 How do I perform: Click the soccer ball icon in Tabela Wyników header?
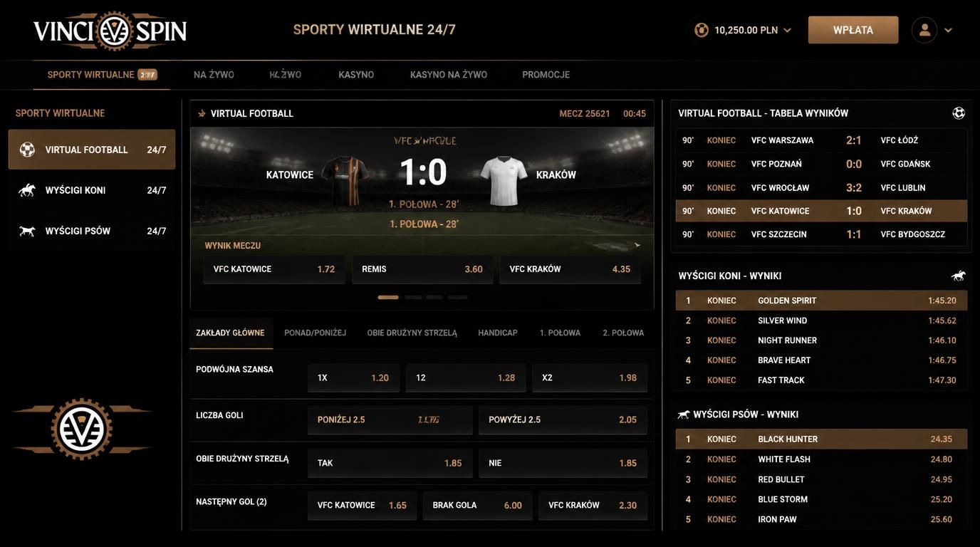click(x=959, y=113)
